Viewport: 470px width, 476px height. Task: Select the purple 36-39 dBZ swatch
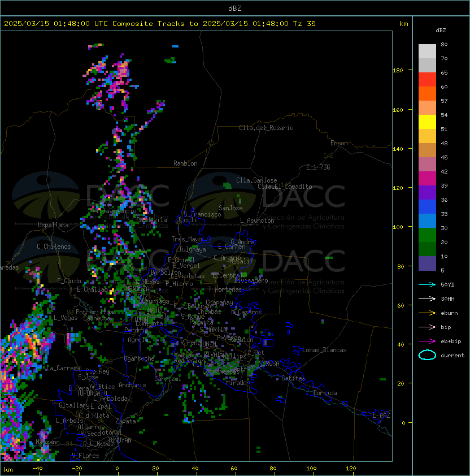pyautogui.click(x=427, y=192)
